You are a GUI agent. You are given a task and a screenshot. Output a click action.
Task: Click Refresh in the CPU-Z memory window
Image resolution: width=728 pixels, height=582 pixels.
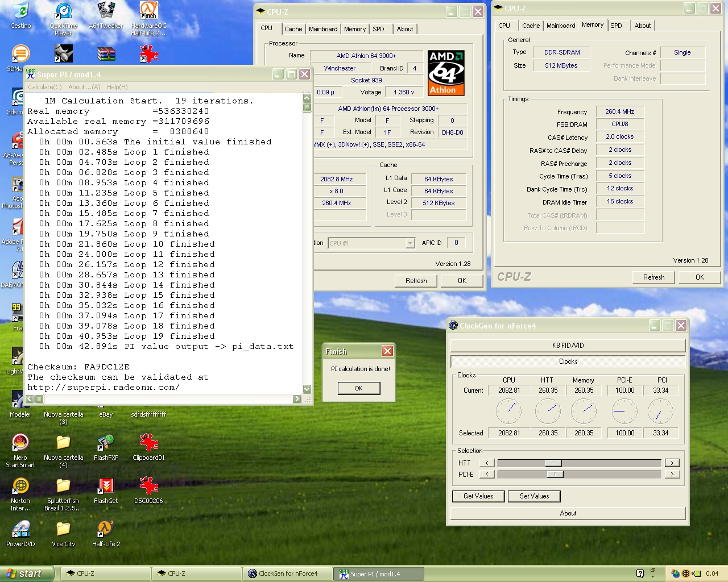pyautogui.click(x=654, y=277)
